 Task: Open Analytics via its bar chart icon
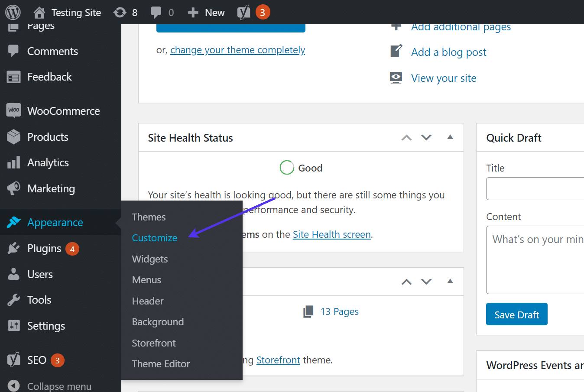(x=14, y=162)
